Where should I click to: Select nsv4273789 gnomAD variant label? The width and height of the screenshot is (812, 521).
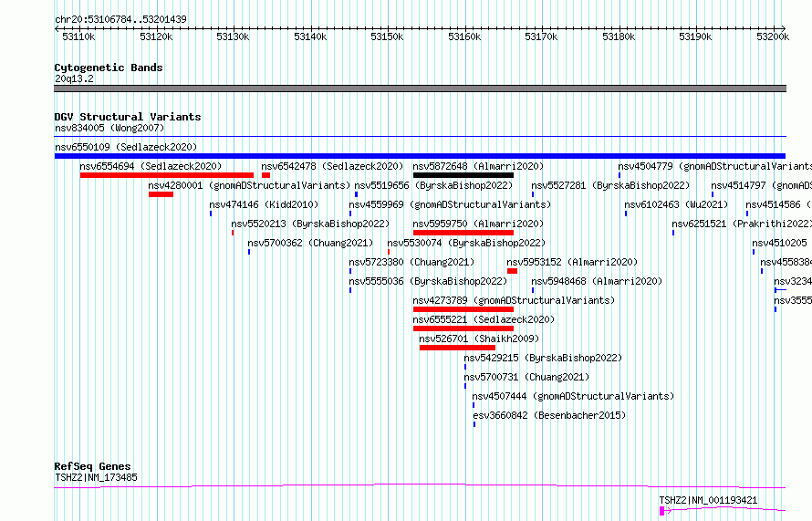[x=514, y=300]
